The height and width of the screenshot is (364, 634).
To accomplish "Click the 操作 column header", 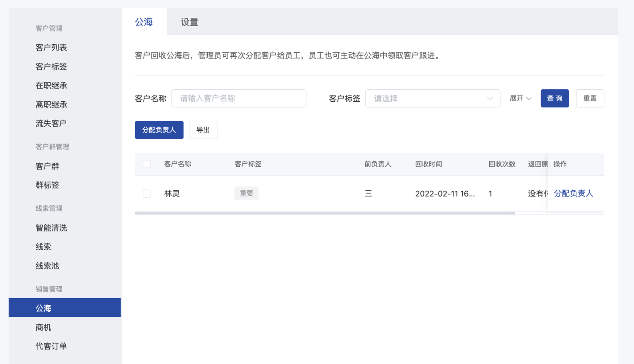I will point(560,164).
